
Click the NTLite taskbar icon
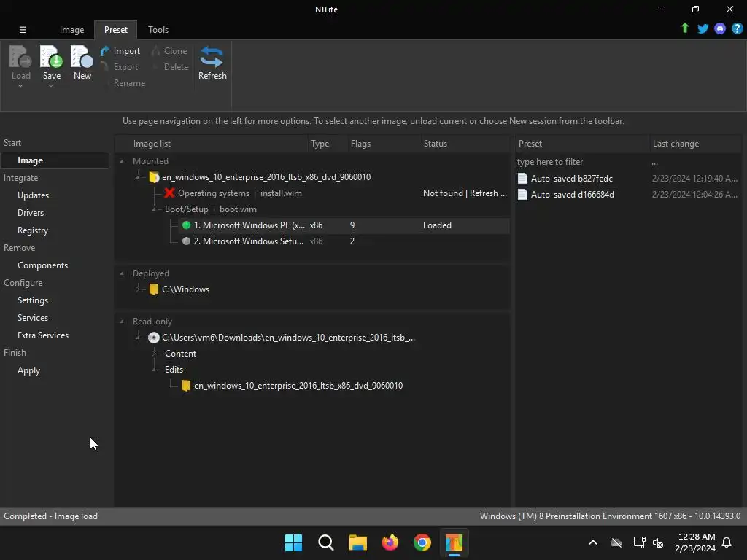[454, 542]
